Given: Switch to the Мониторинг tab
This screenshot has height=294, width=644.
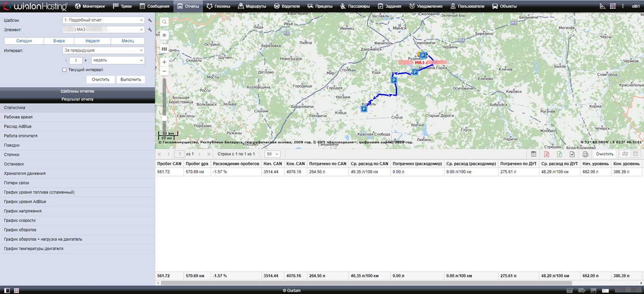Looking at the screenshot, I should tap(93, 6).
